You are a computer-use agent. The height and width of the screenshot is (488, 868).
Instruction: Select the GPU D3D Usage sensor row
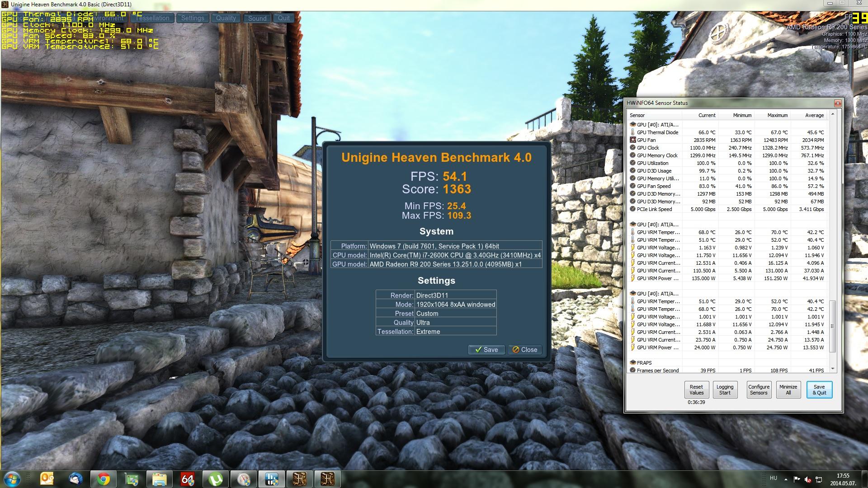[x=727, y=171]
